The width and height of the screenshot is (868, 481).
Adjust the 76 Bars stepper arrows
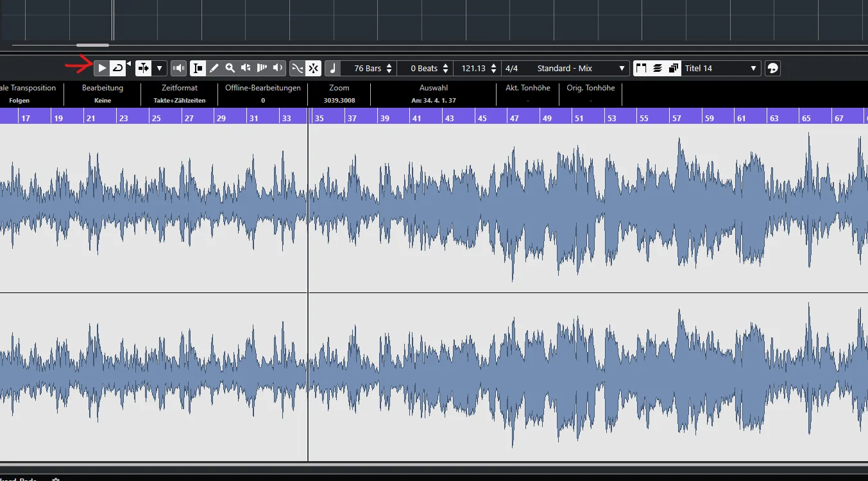(x=389, y=68)
